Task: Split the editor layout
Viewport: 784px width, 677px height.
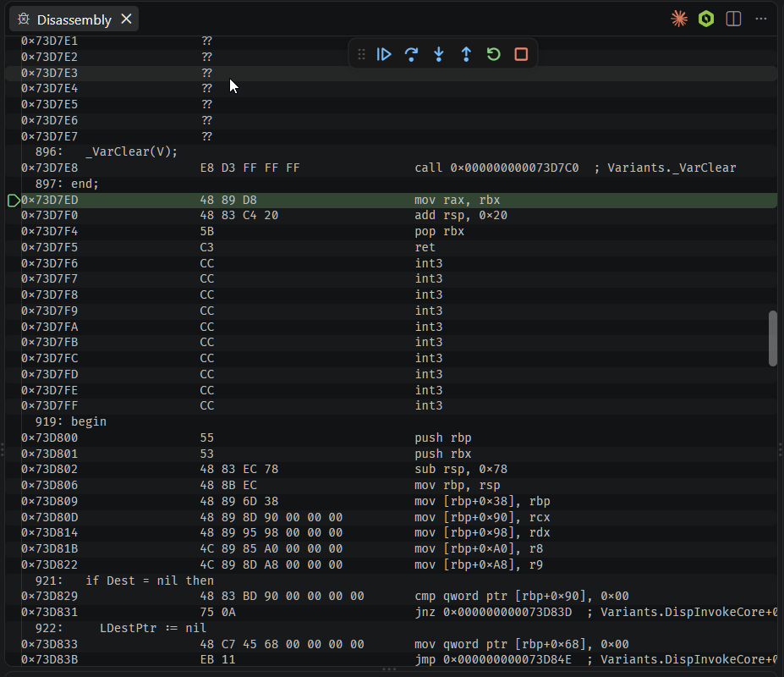Action: tap(733, 19)
